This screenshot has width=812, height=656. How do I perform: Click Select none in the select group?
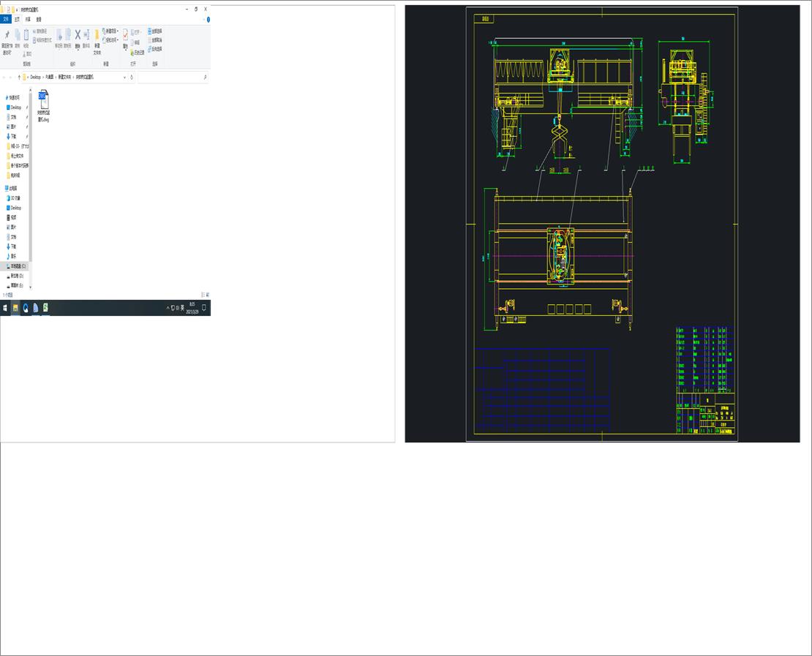(x=155, y=40)
